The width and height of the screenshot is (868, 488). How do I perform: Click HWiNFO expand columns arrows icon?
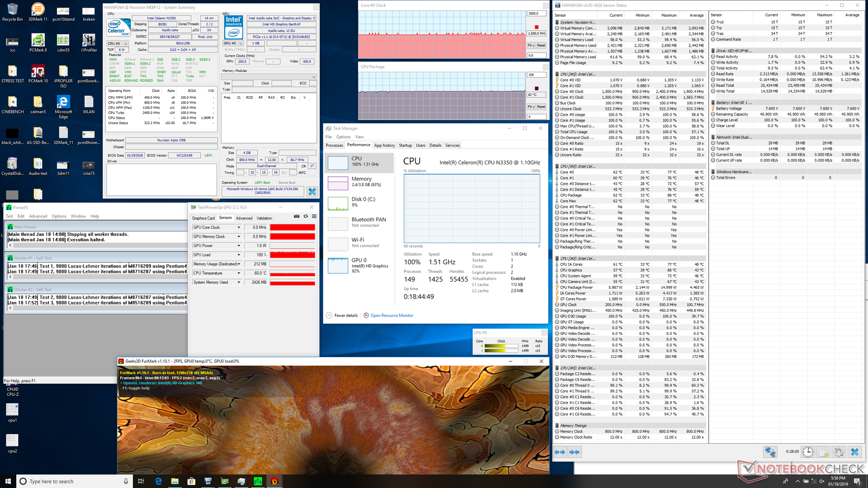click(x=560, y=452)
